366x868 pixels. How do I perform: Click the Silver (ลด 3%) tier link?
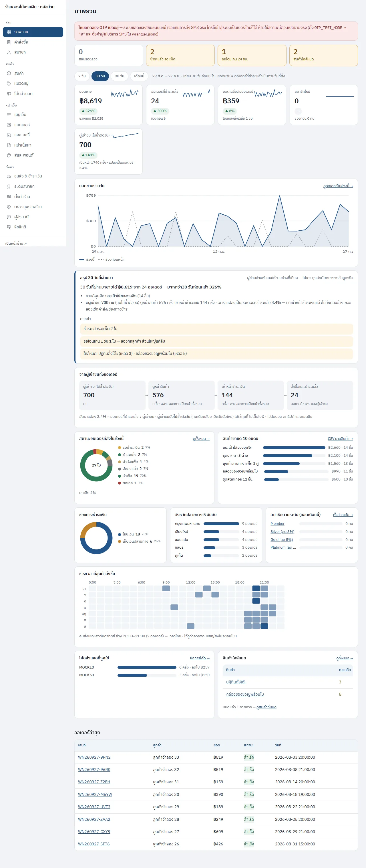coord(282,532)
